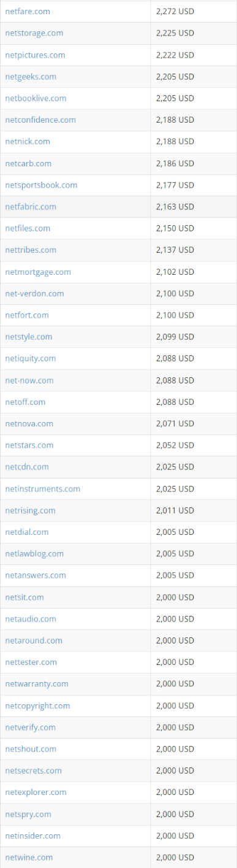
Task: Select the netsportsbook.com link
Action: point(41,185)
